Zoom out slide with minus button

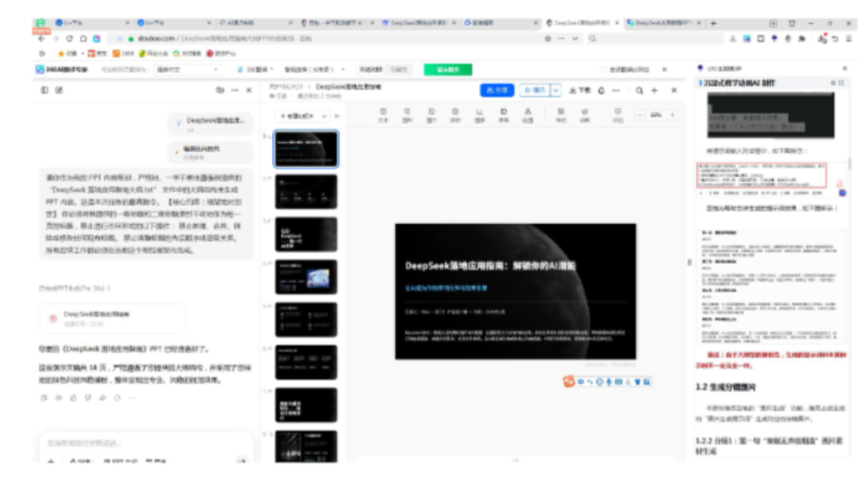coord(640,115)
